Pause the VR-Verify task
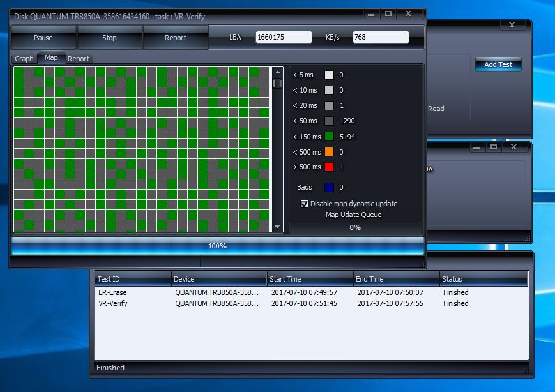555x392 pixels. tap(43, 38)
